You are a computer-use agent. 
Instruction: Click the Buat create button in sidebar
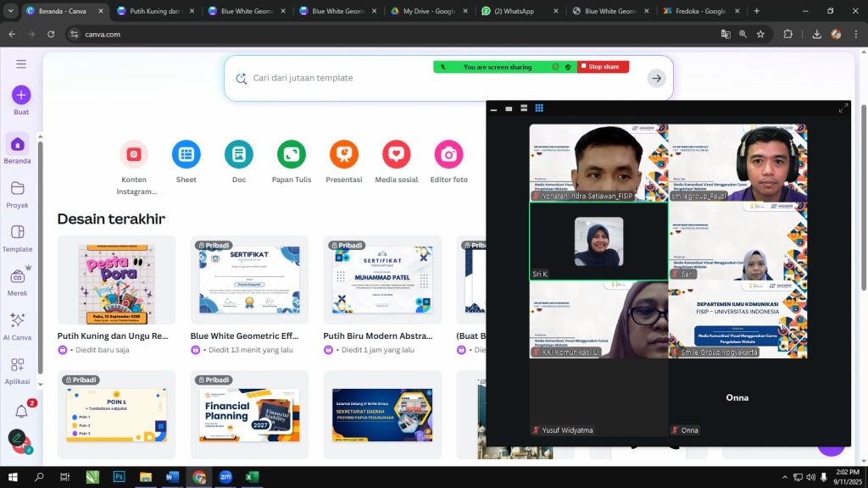(21, 95)
